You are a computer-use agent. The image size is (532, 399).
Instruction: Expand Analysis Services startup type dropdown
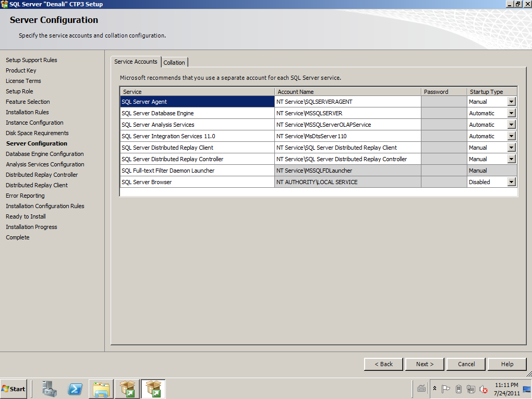point(511,125)
